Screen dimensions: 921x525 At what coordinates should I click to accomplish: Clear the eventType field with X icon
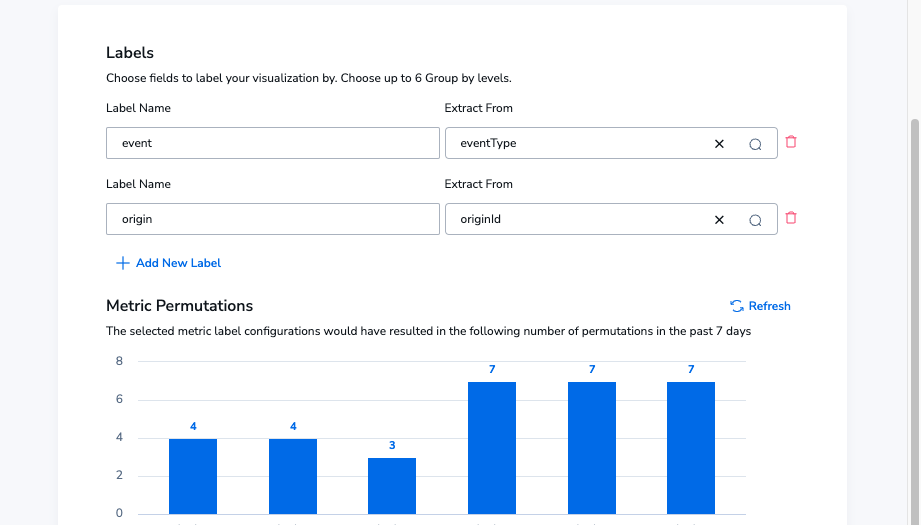719,144
